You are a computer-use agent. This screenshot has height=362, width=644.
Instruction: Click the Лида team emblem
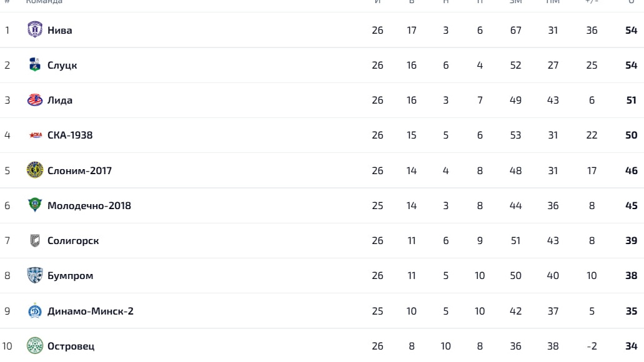[35, 100]
